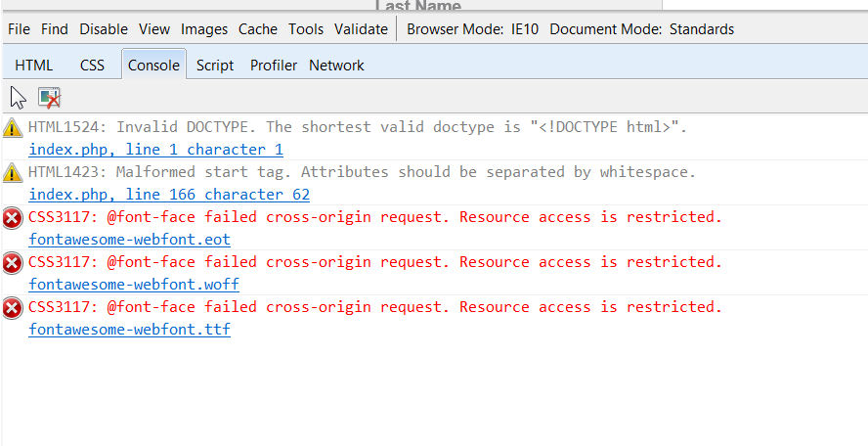Switch to the Script tab

[x=215, y=66]
